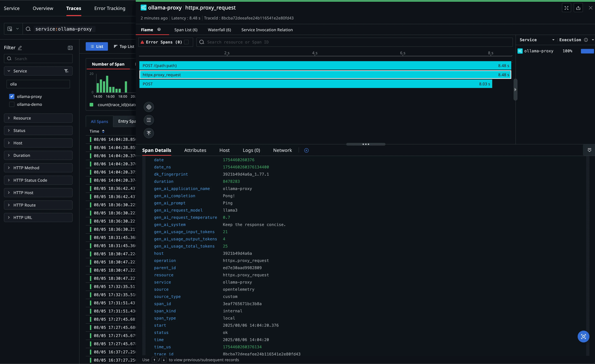
Task: Go to the Overview tab
Action: (43, 8)
